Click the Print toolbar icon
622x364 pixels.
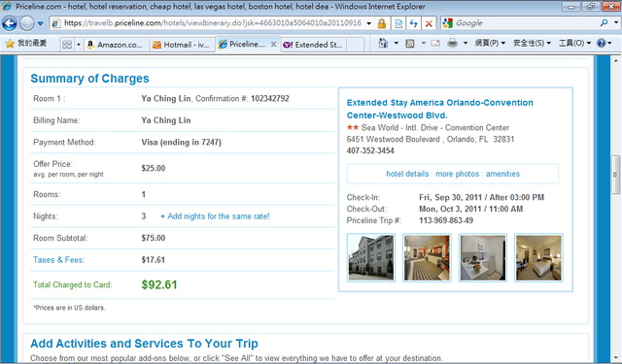click(452, 43)
